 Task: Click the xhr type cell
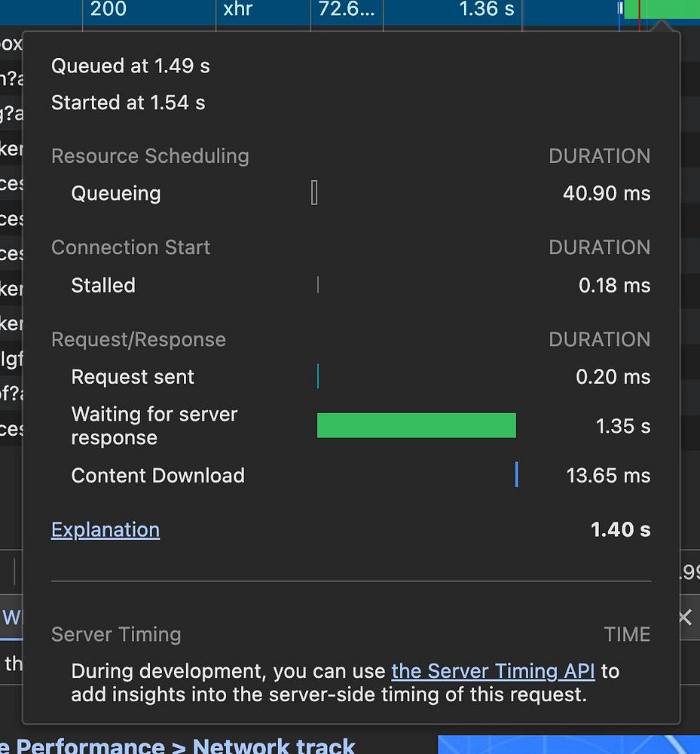coord(238,9)
